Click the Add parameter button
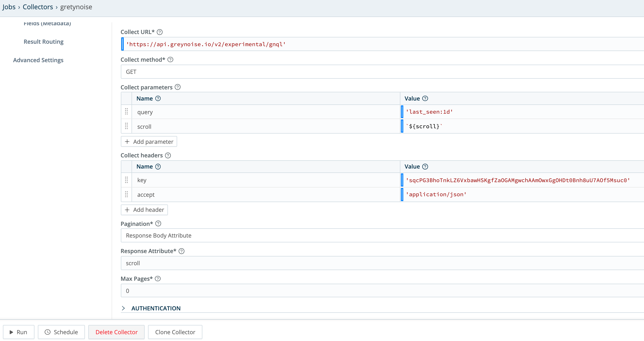Viewport: 644px width, 341px height. pyautogui.click(x=149, y=141)
